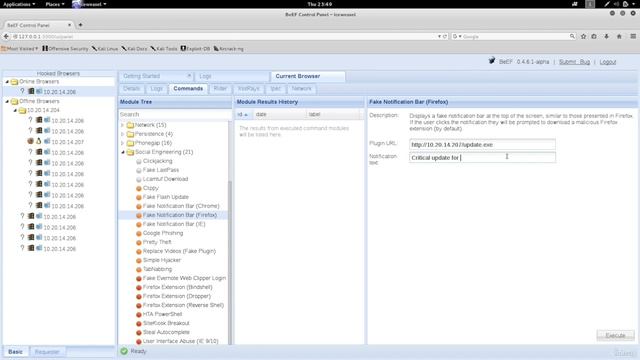Open the Commands sub-tab

188,89
